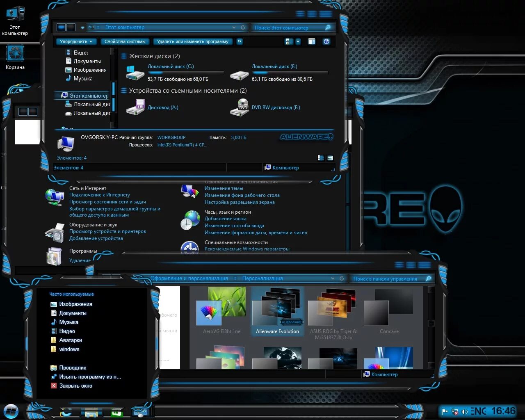Open the Упорядочить dropdown menu
Image resolution: width=525 pixels, height=420 pixels.
pyautogui.click(x=76, y=41)
